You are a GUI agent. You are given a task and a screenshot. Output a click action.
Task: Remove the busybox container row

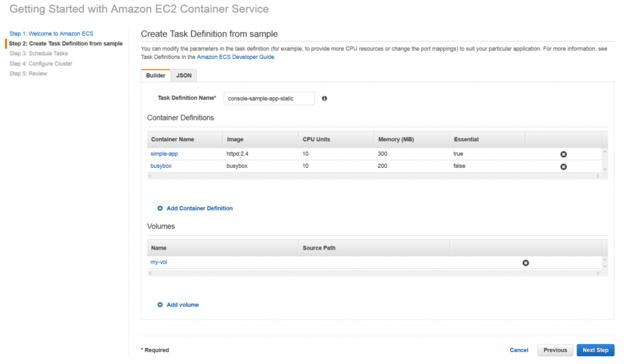[564, 167]
